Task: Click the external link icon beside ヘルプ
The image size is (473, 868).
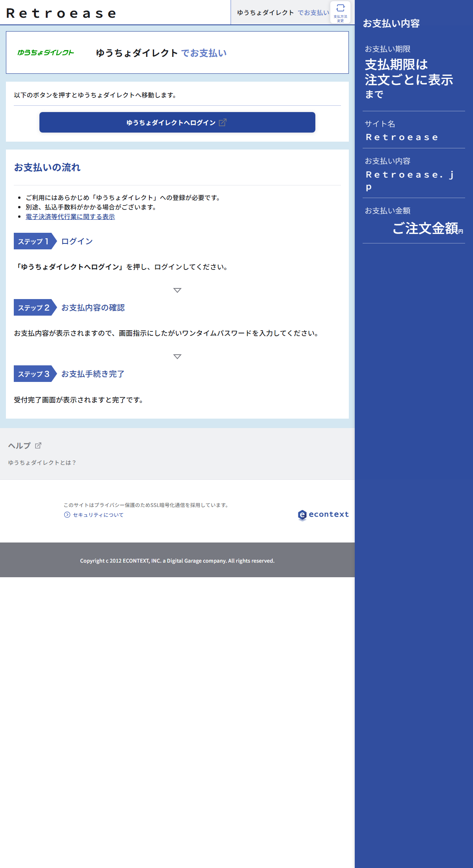Action: tap(38, 445)
